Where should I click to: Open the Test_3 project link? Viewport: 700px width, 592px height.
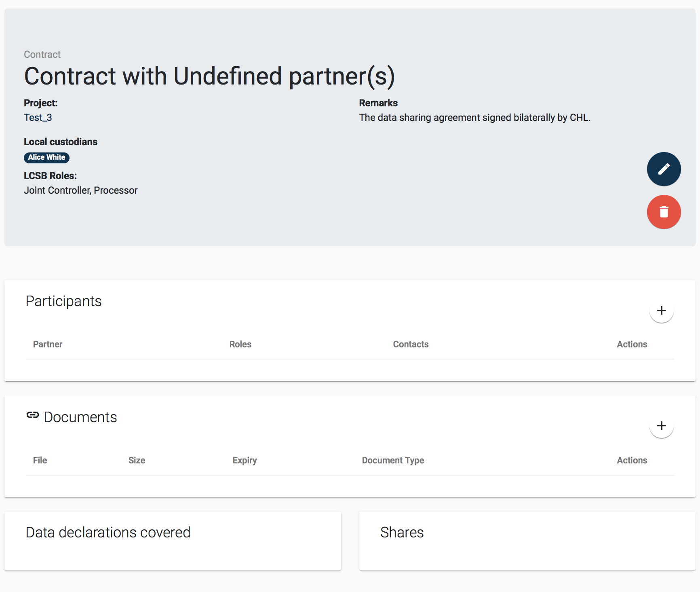pyautogui.click(x=38, y=118)
